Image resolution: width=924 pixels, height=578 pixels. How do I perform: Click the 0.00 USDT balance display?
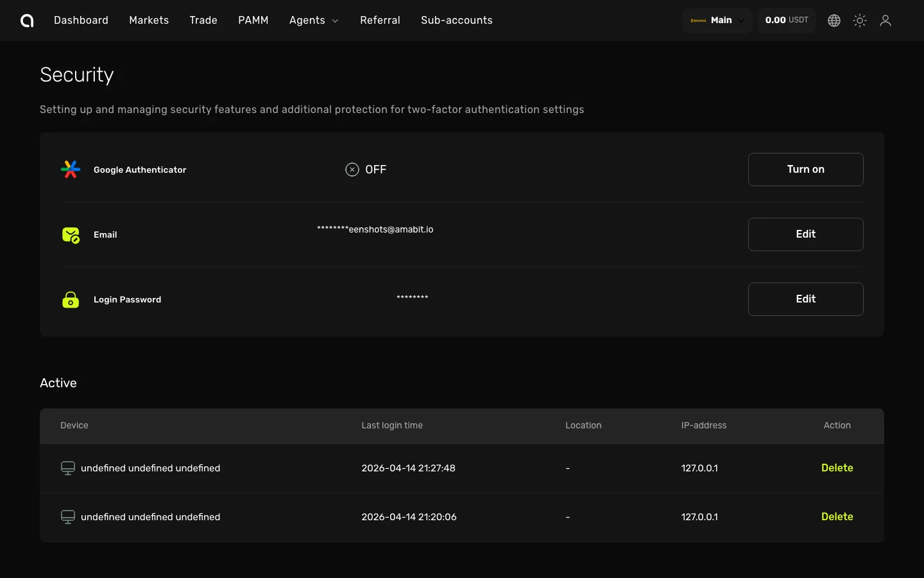pyautogui.click(x=787, y=20)
